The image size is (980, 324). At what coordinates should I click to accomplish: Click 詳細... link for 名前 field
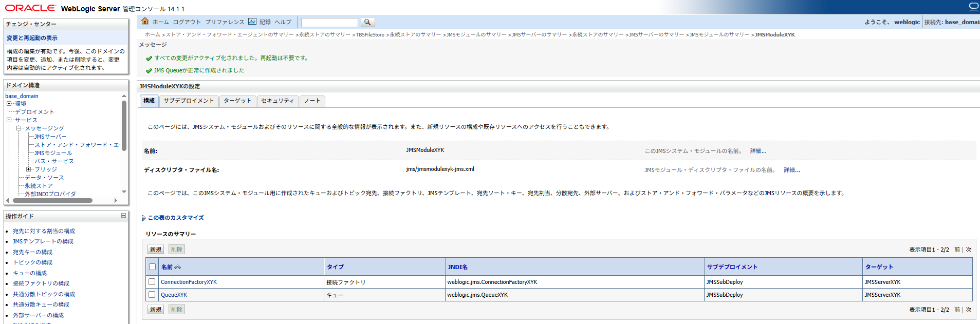tap(758, 151)
